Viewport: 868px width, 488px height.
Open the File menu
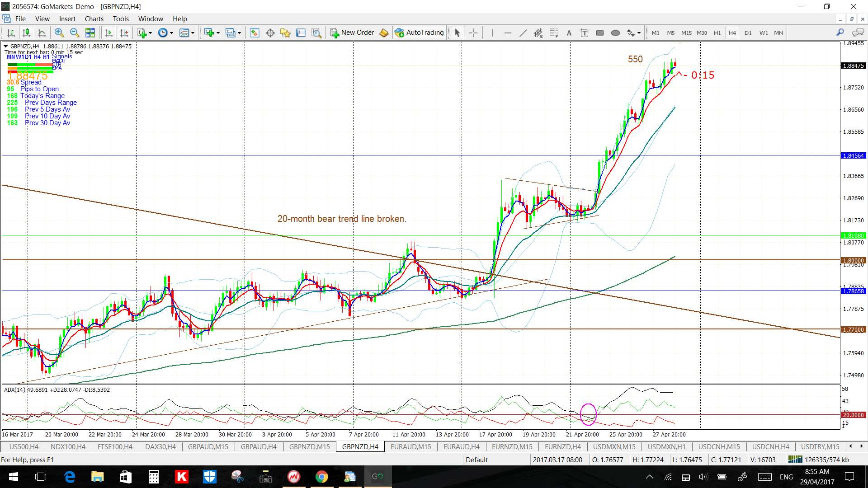click(20, 19)
